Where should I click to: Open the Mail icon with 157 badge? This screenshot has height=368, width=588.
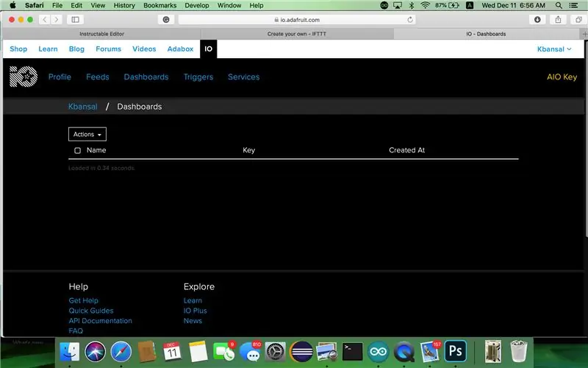tap(430, 353)
